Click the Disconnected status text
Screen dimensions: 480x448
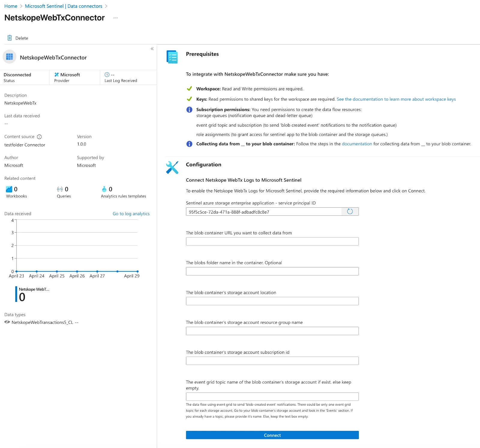click(17, 75)
